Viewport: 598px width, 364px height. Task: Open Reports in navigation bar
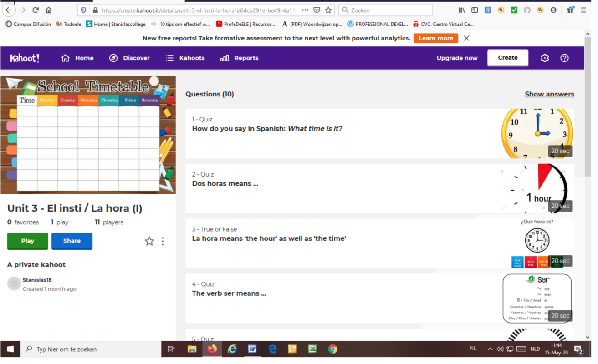[239, 58]
